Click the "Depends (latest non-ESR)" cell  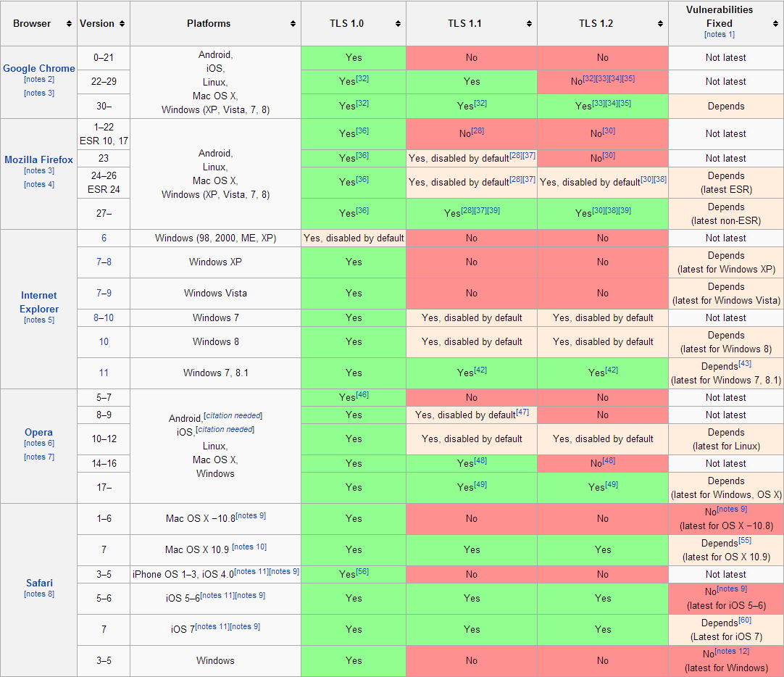726,214
